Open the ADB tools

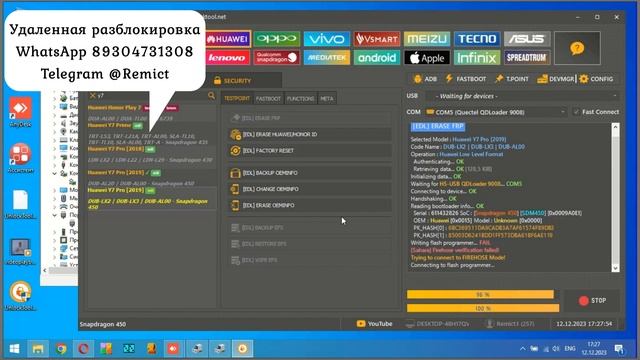[425, 79]
